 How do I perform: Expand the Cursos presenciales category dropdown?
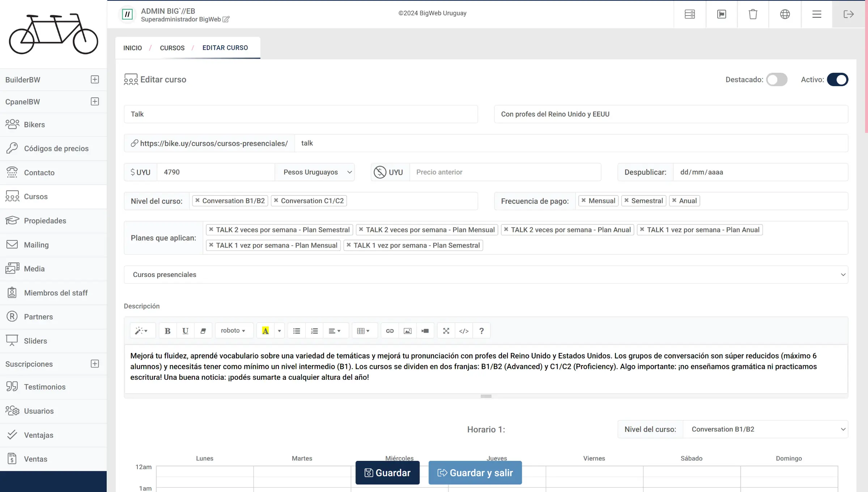pos(486,275)
